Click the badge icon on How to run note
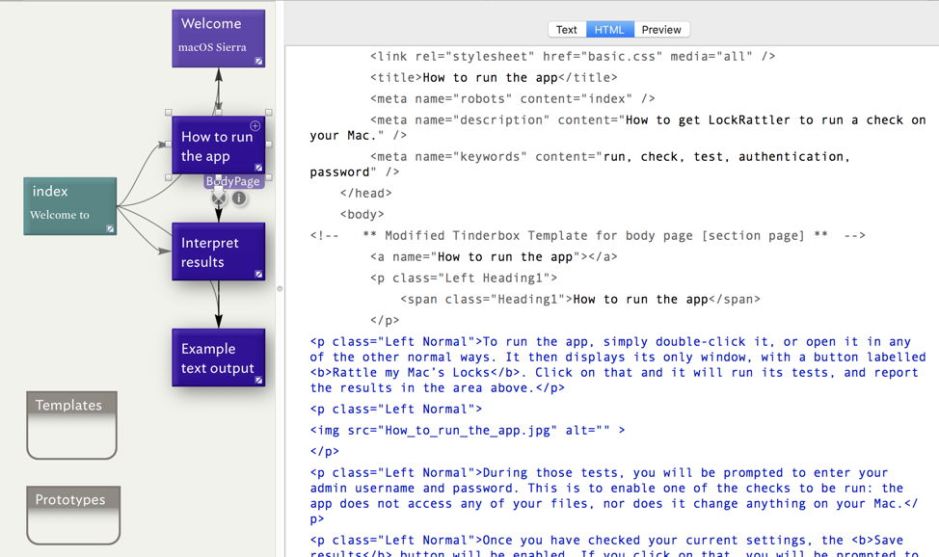The image size is (939, 557). coord(259,167)
